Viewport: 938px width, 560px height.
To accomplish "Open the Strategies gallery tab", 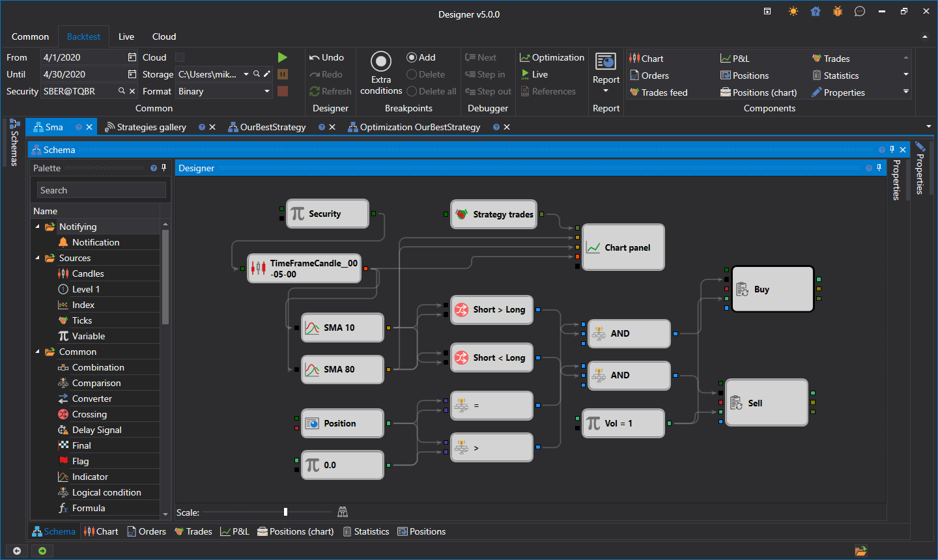I will (x=151, y=127).
